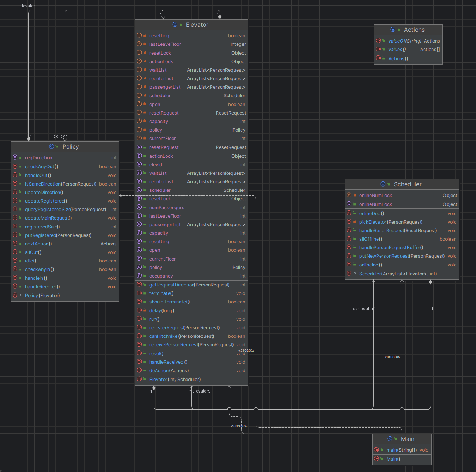
Task: Select handleResetRequest method in Scheduler
Action: click(402, 231)
